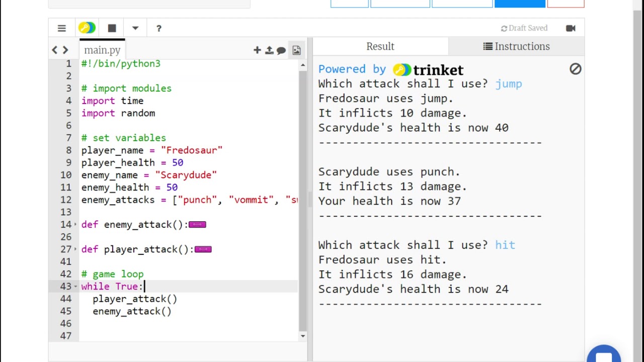Collapse the while loop on line 43
Screen dimensions: 644x362
click(75, 287)
